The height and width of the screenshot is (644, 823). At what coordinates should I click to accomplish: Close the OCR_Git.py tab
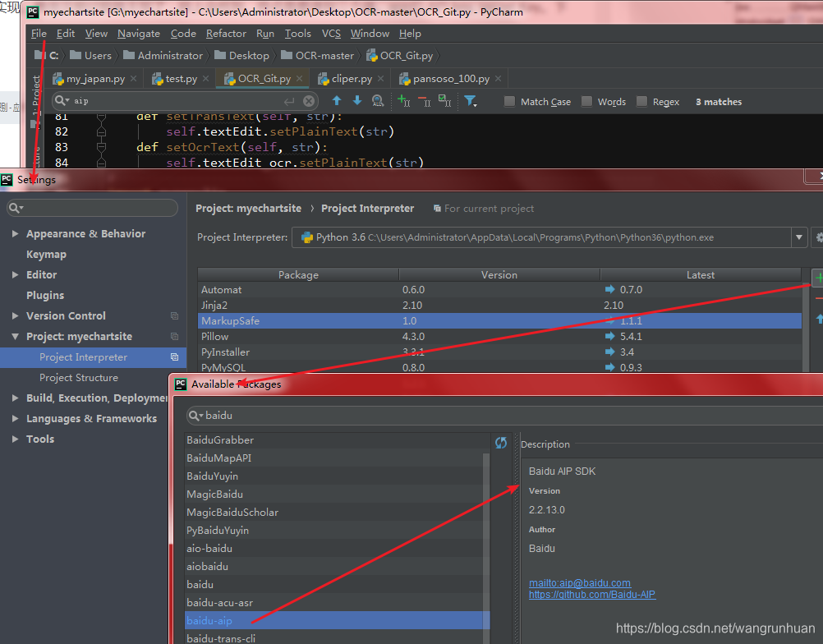click(x=299, y=79)
